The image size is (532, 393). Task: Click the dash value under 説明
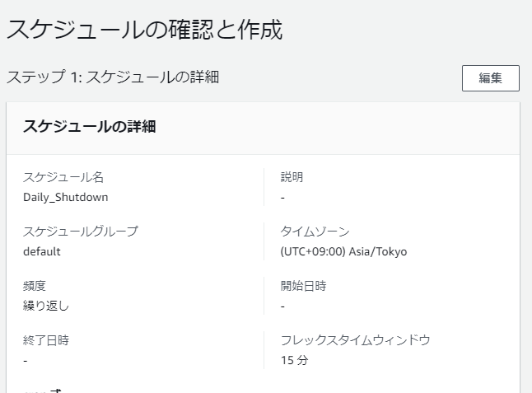click(282, 197)
